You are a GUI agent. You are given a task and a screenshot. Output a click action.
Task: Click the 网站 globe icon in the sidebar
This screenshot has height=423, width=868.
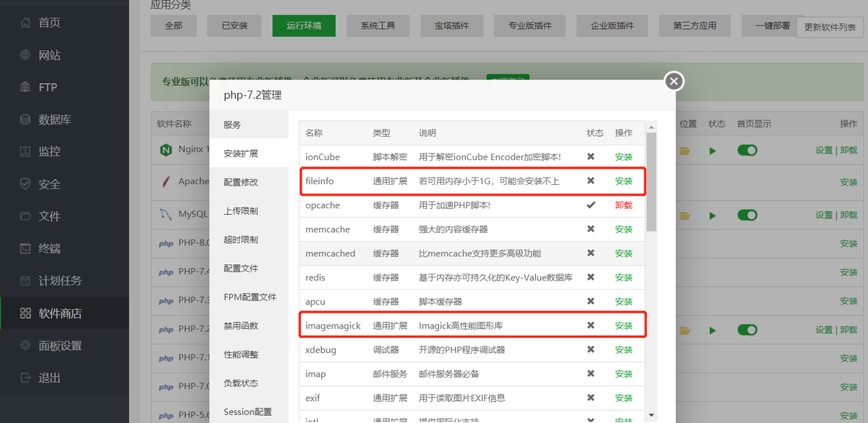point(25,55)
